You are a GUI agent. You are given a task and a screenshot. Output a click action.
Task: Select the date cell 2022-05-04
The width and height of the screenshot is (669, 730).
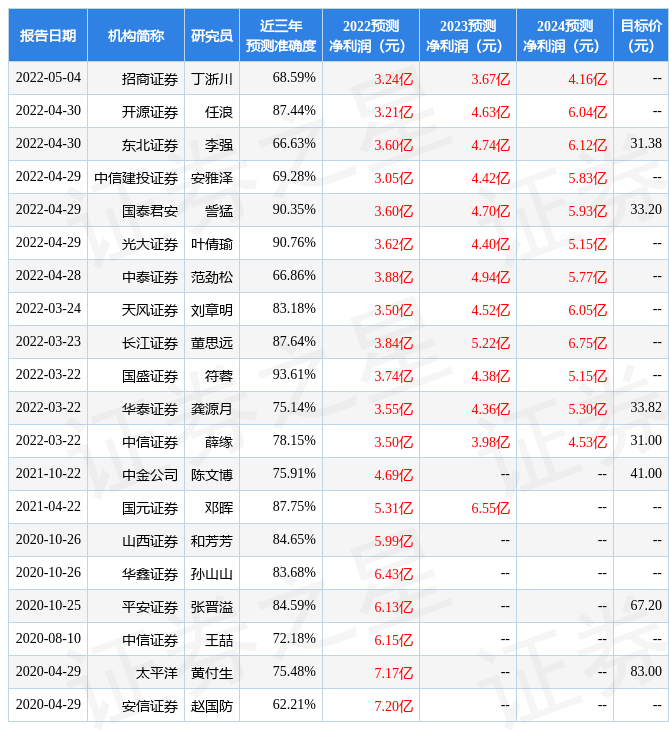point(48,78)
